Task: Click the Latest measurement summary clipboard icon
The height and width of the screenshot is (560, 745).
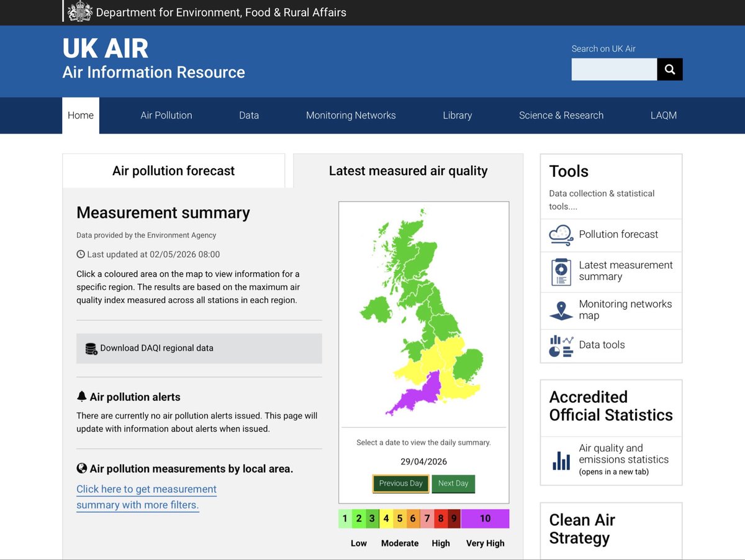Action: [x=561, y=271]
